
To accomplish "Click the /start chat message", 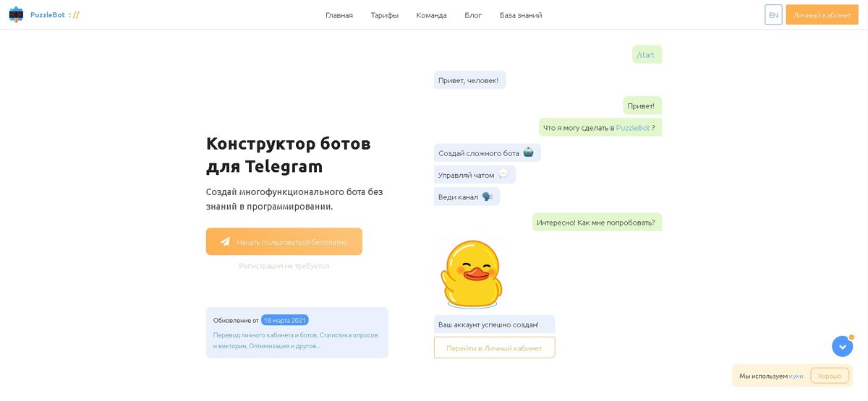I will pos(647,55).
